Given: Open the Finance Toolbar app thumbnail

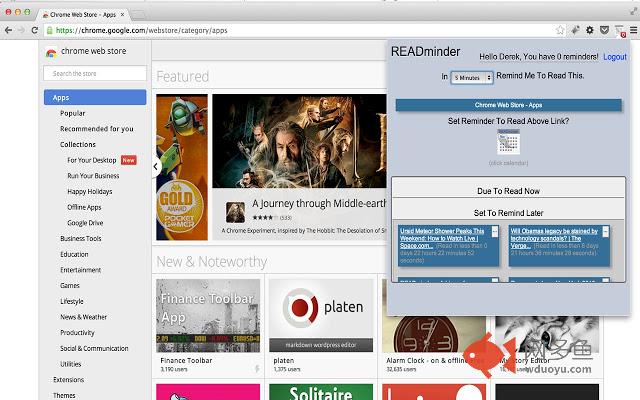Looking at the screenshot, I should 208,316.
